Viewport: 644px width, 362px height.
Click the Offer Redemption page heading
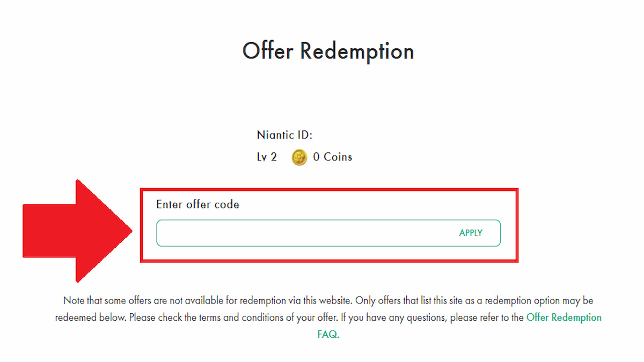click(328, 51)
